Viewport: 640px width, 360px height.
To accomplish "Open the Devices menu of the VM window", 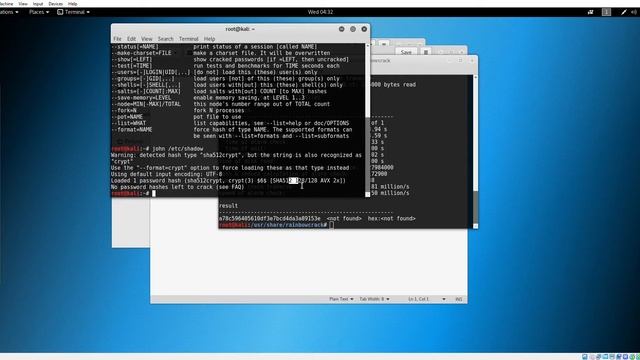I will [56, 4].
